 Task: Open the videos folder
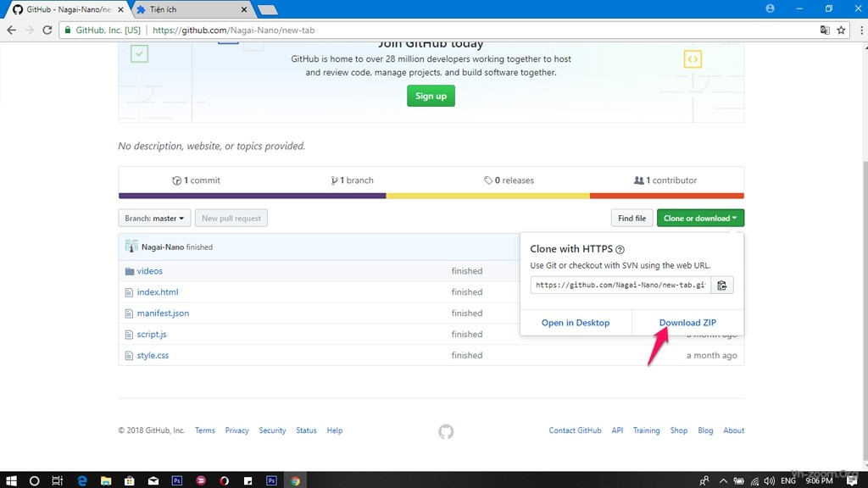149,271
